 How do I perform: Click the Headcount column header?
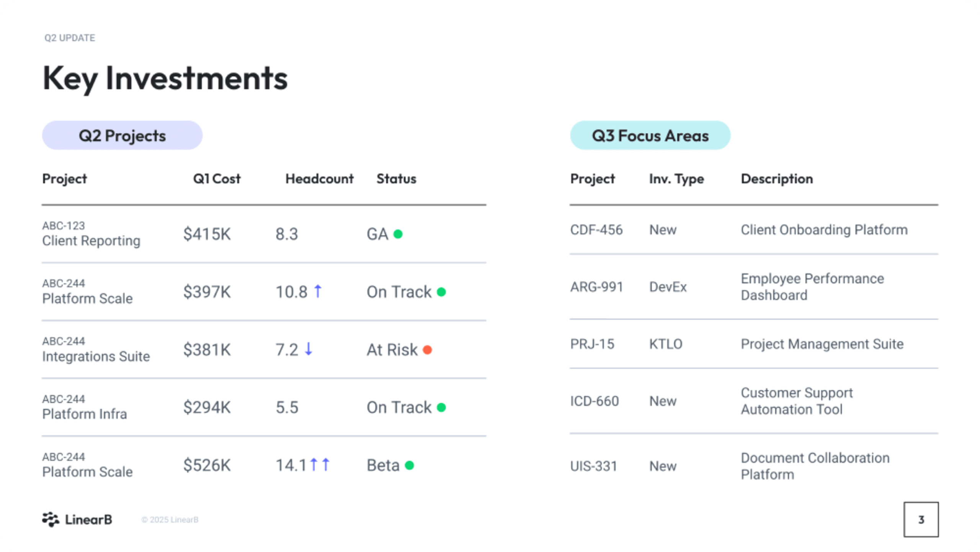click(319, 179)
